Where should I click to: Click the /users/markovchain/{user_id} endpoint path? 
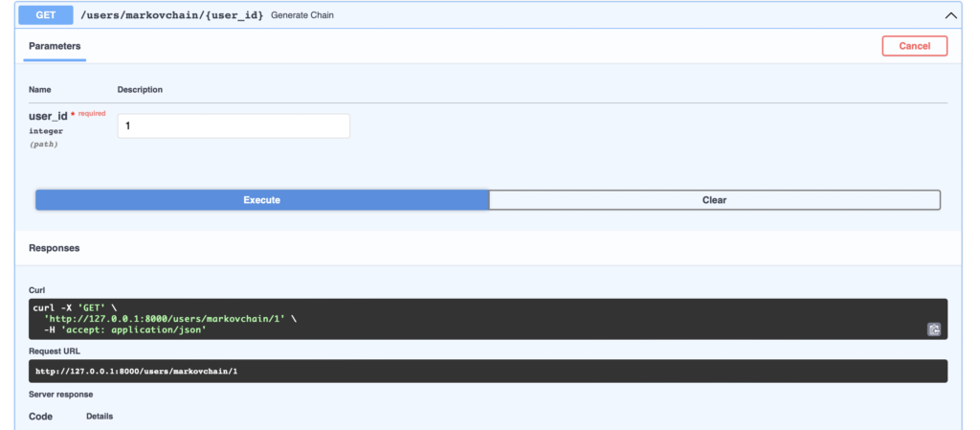coord(171,16)
